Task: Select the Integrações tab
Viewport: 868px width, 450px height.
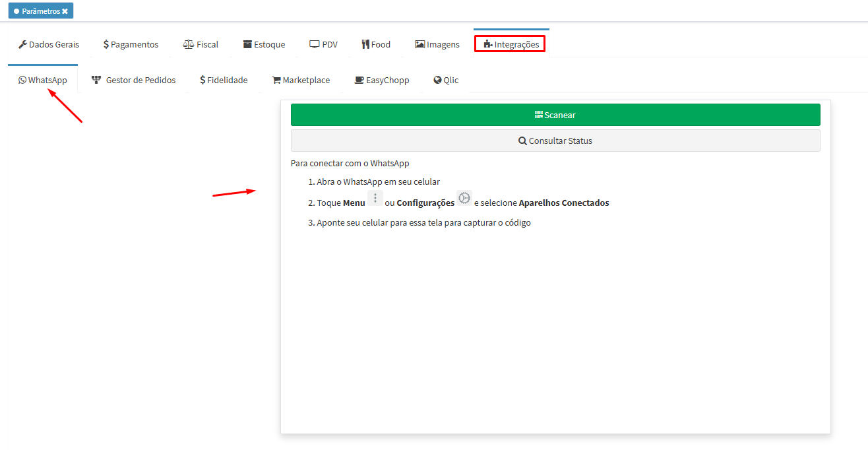Action: tap(511, 44)
